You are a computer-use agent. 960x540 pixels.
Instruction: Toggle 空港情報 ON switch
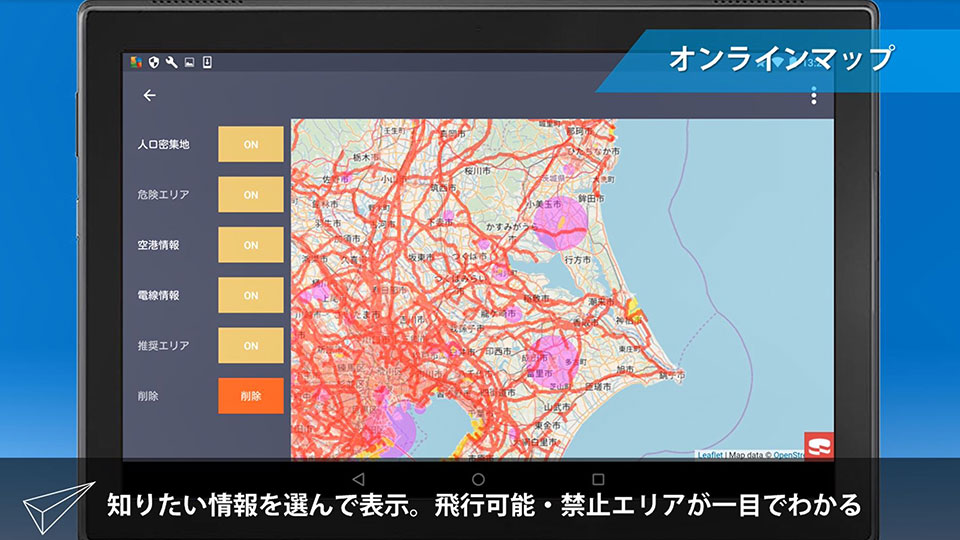(251, 245)
